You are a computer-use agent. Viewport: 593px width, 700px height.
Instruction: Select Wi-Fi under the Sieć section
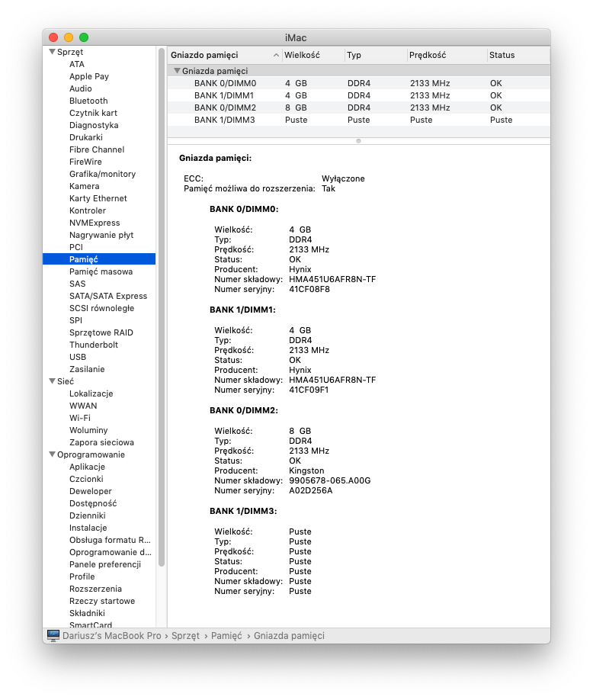point(79,418)
